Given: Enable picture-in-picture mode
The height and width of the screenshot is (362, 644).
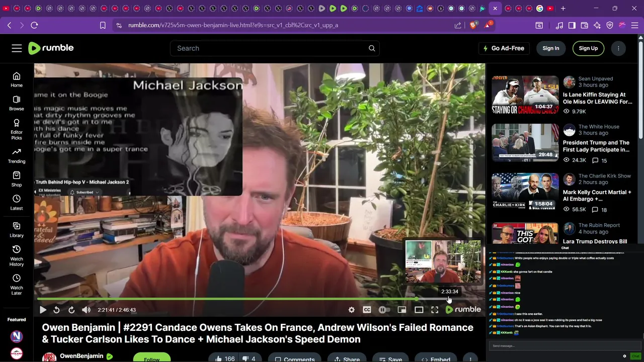Looking at the screenshot, I should [402, 310].
